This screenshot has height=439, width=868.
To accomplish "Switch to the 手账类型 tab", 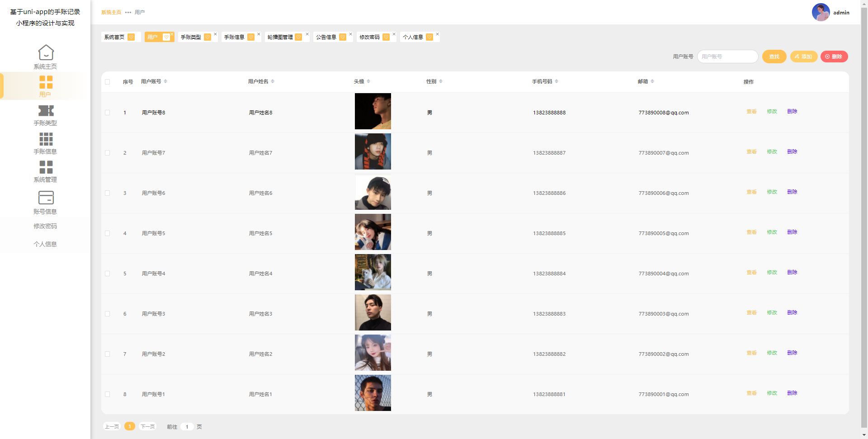I will tap(191, 37).
